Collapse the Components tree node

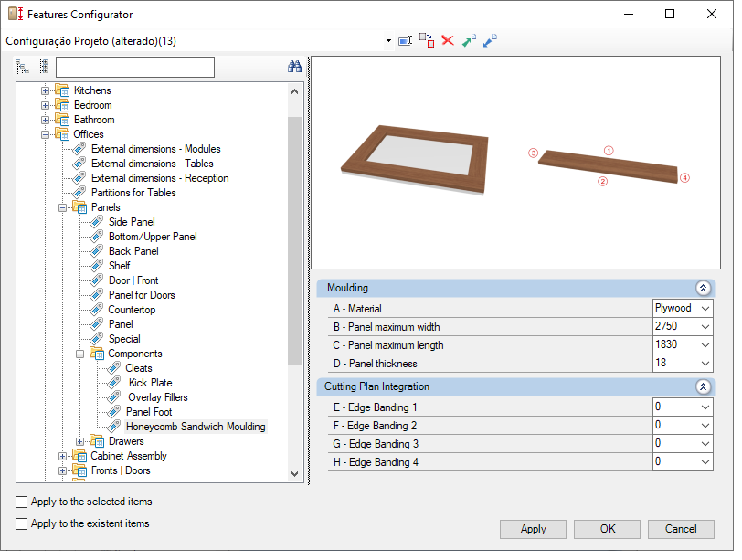click(80, 354)
